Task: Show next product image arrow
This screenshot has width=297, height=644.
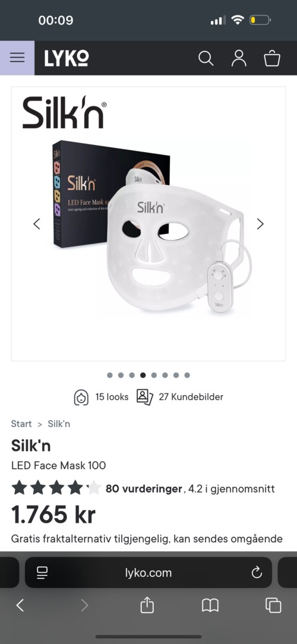Action: (260, 224)
